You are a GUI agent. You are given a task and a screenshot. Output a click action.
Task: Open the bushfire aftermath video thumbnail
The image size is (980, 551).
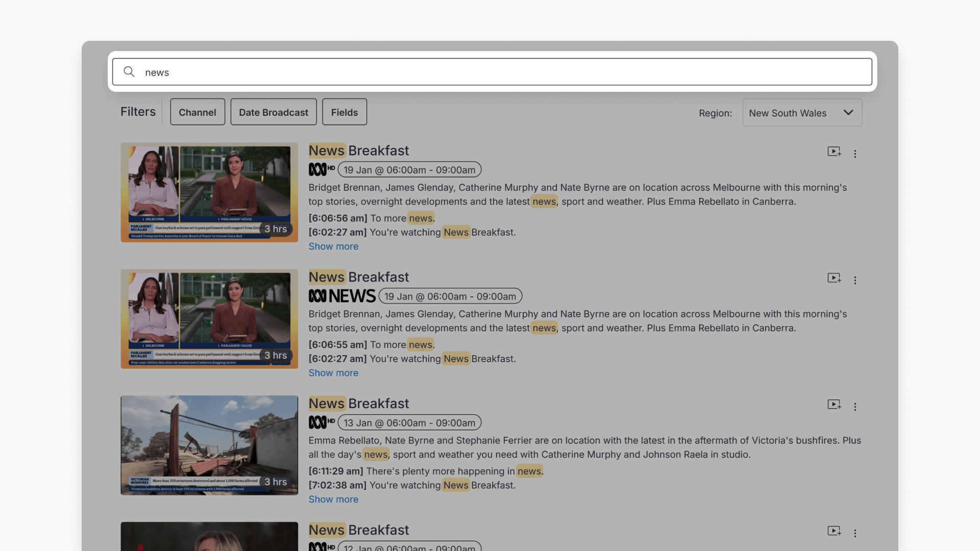209,445
